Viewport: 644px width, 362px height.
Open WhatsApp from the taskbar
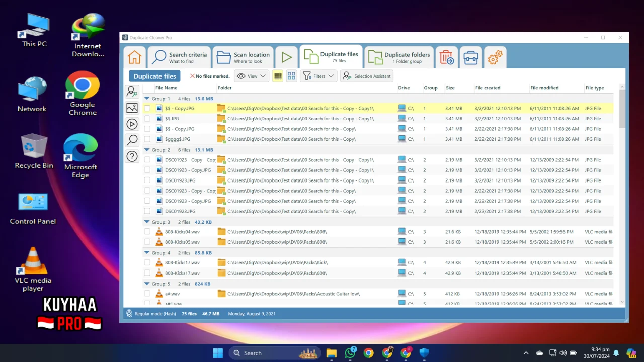(x=350, y=353)
